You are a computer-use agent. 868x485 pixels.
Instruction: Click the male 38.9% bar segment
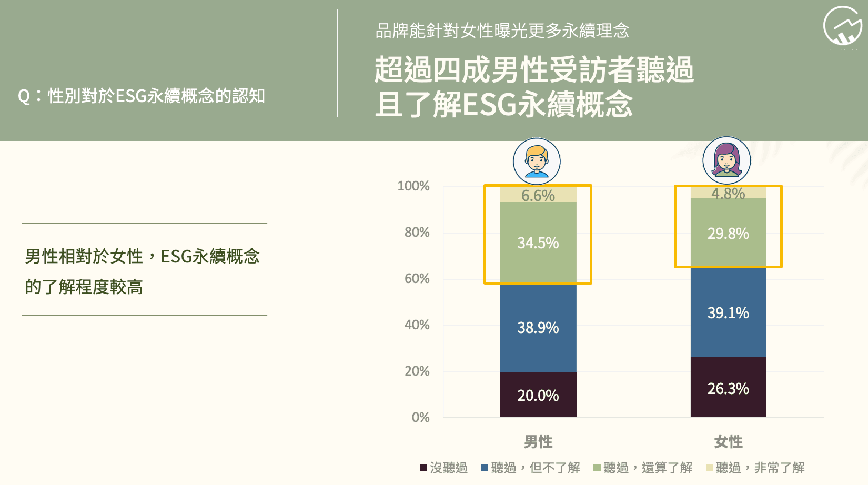[538, 328]
